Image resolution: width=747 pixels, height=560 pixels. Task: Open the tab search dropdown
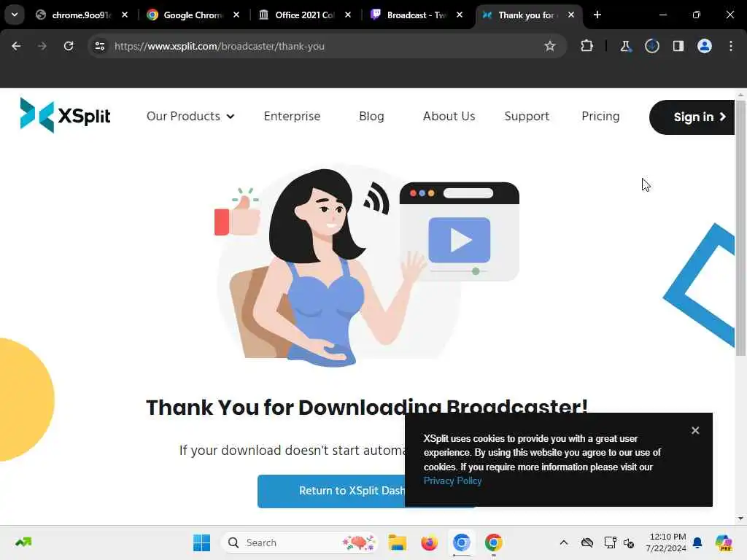coord(15,15)
